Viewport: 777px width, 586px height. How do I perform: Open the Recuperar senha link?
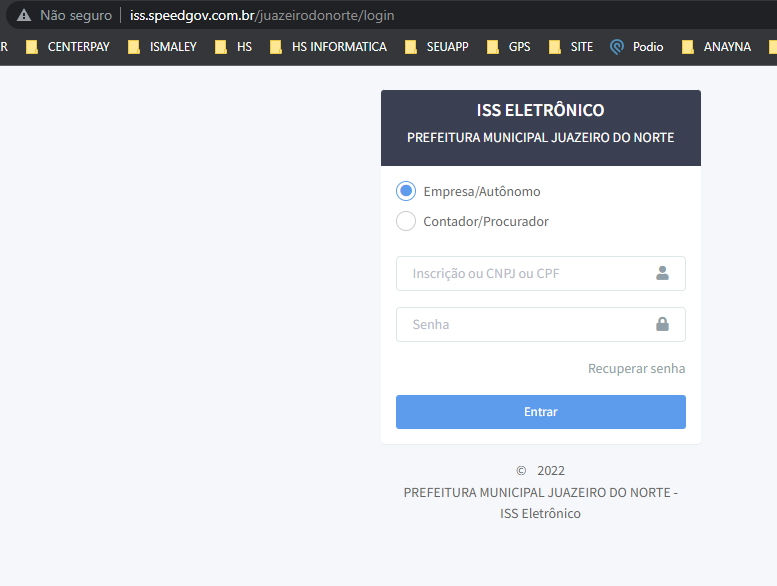pos(636,369)
